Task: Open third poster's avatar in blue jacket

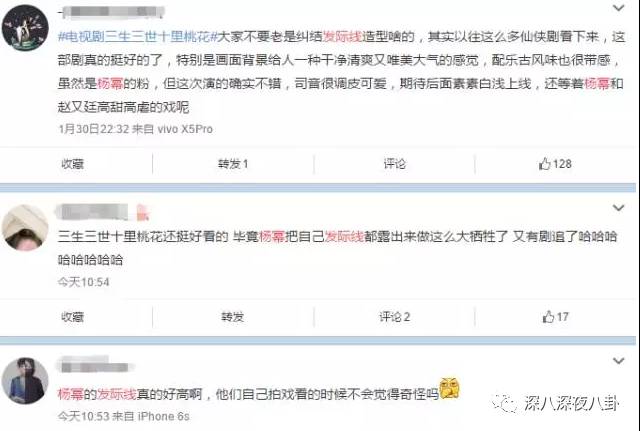Action: coord(25,381)
